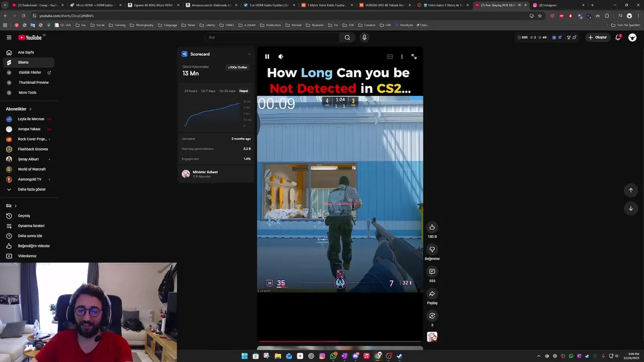Open YouTube notifications bell
Viewport: 644px width, 362px height.
618,37
